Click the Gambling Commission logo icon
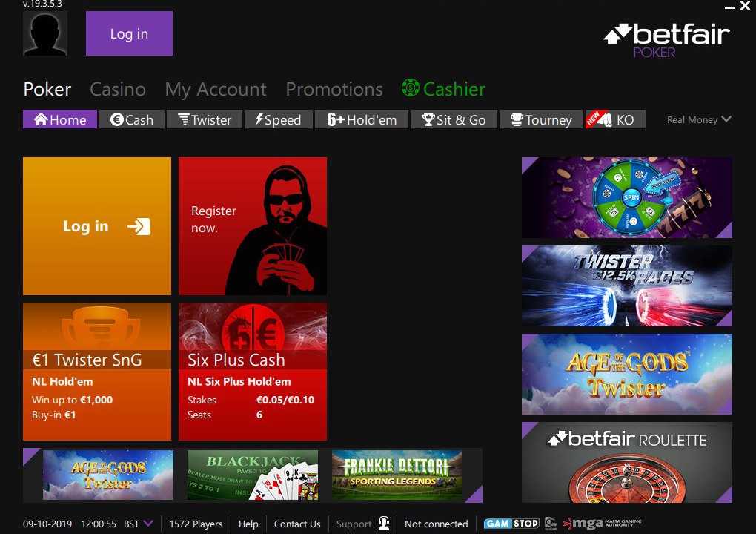 (x=550, y=523)
